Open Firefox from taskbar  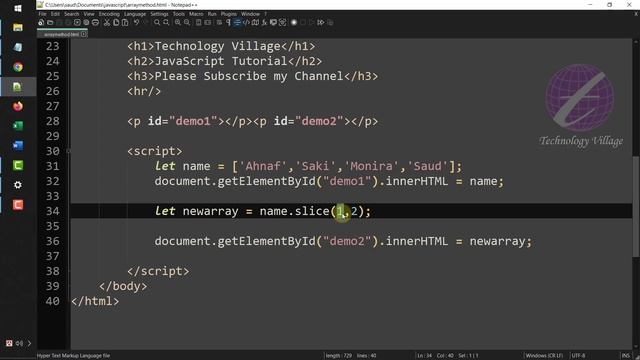[x=18, y=106]
